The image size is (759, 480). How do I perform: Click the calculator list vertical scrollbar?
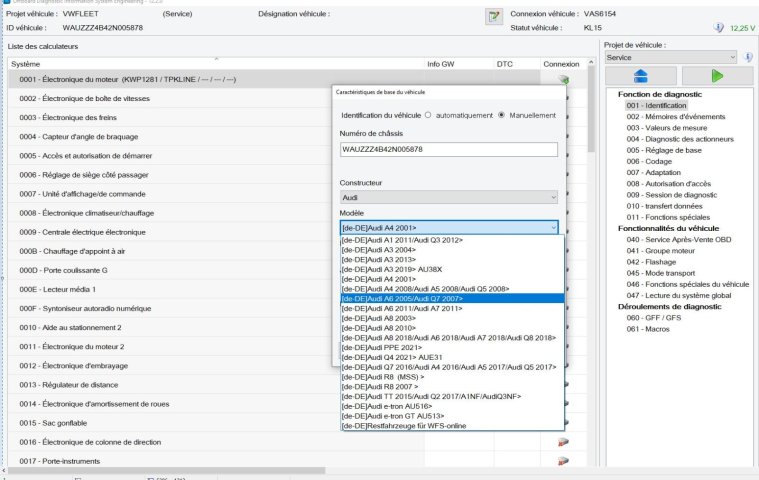[591, 109]
